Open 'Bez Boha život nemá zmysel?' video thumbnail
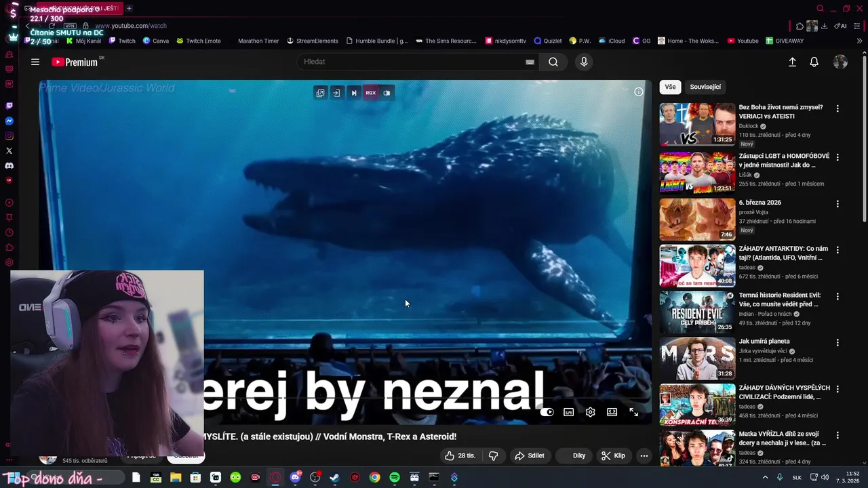This screenshot has height=488, width=868. coord(697,124)
